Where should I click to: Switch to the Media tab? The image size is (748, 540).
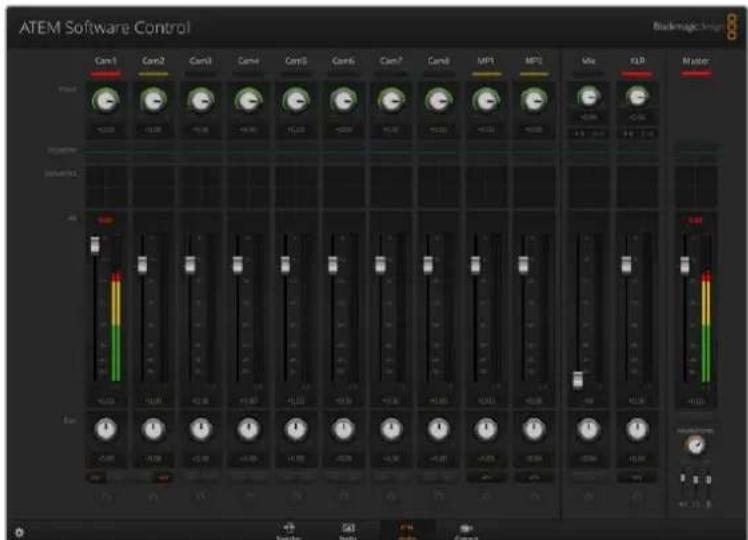tap(348, 531)
